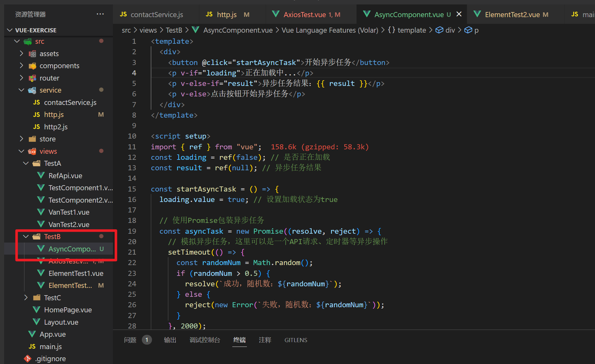
Task: Click JS icon of contactService.js in tree
Action: (x=36, y=102)
